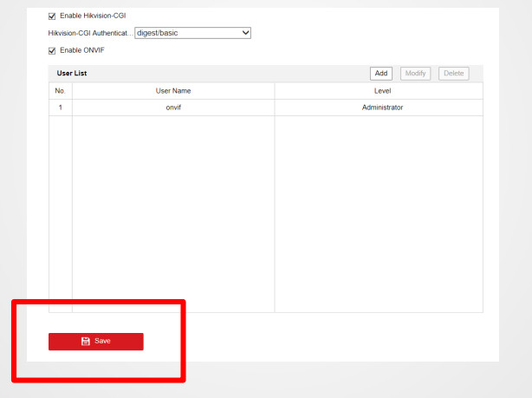The image size is (532, 398).
Task: Open the digest/basic authentication dropdown
Action: coord(192,33)
